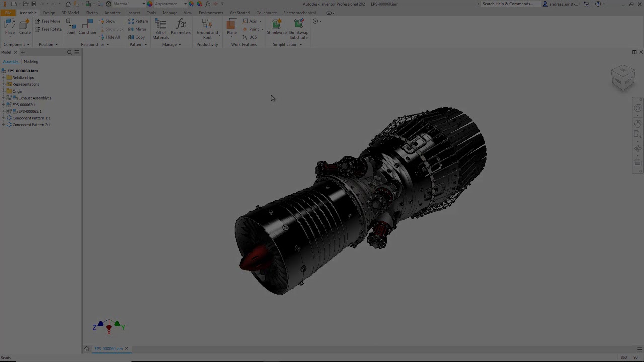Click Save in quick access toolbar
The image size is (644, 362).
point(34,4)
